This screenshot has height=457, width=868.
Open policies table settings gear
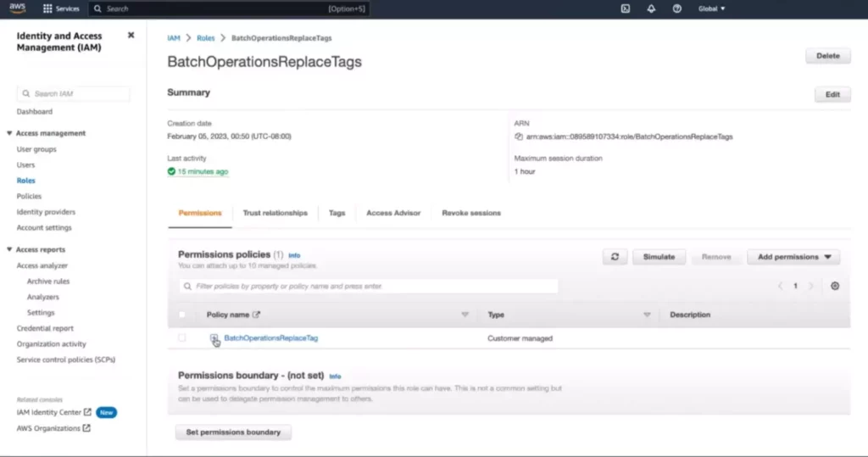pos(835,287)
